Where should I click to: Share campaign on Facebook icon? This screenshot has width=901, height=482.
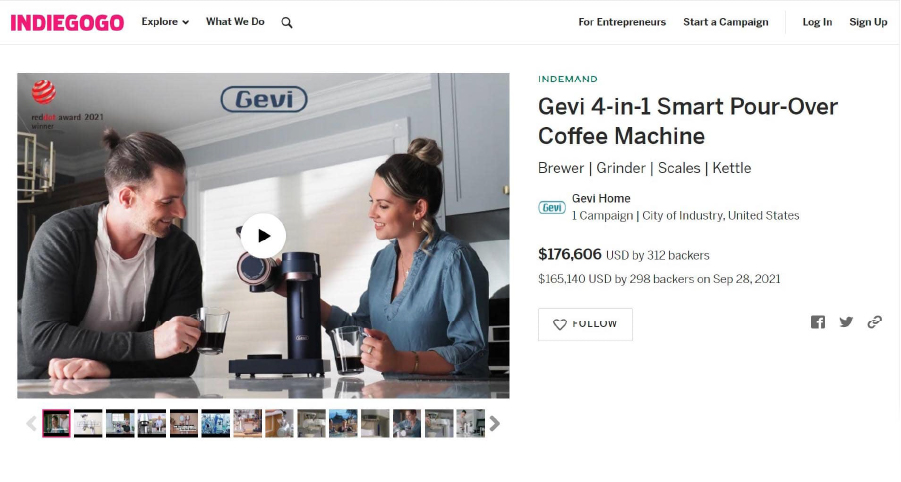tap(818, 322)
